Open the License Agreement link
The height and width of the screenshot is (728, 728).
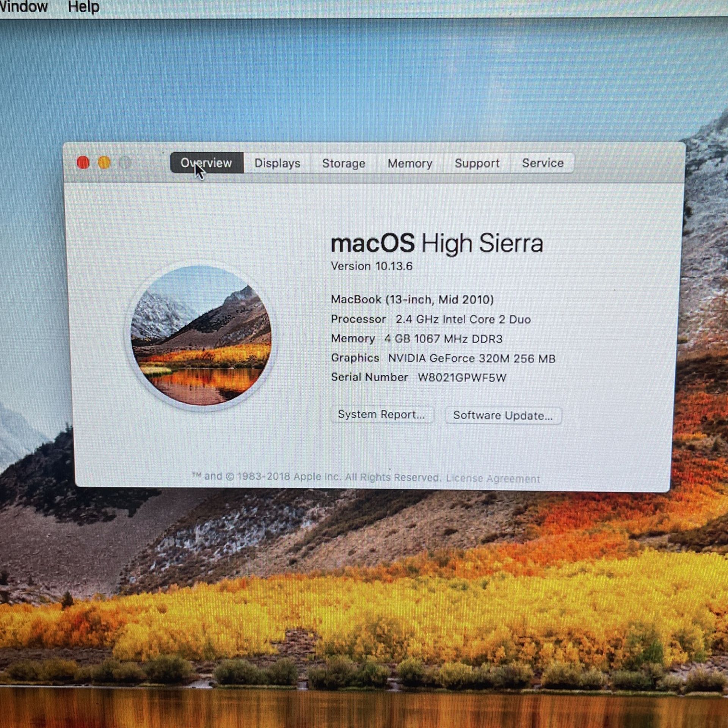(x=493, y=479)
